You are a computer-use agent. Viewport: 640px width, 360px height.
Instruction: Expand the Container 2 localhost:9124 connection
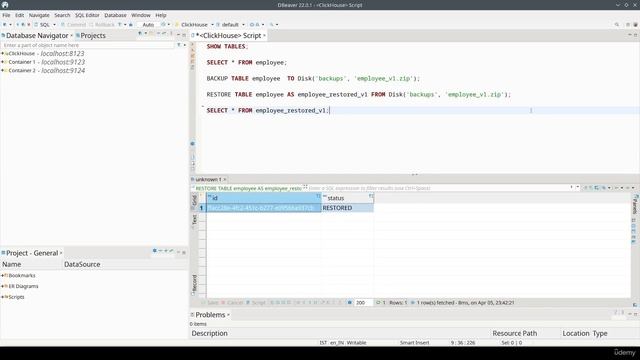click(x=2, y=71)
